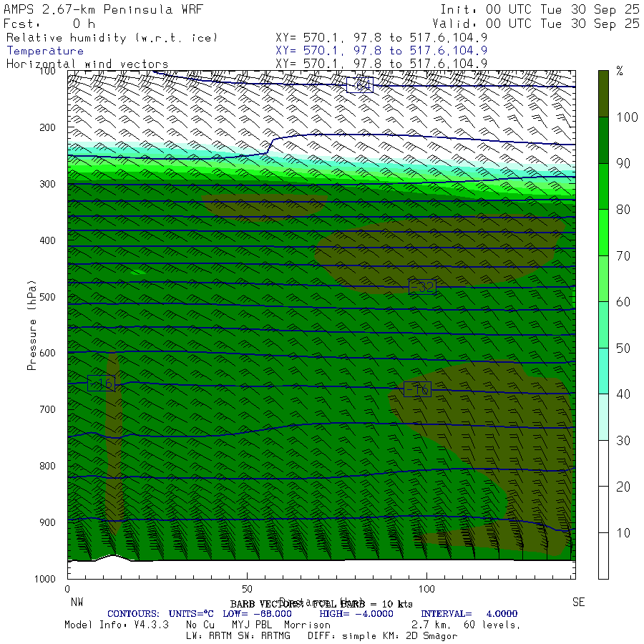Click the 200 tick on the pressure axis

pos(47,127)
